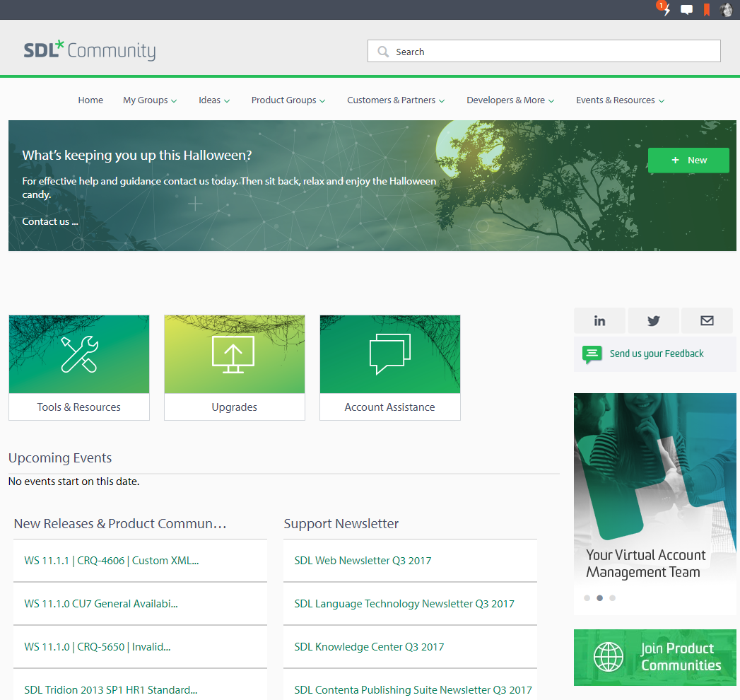The image size is (740, 700).
Task: Open SDL Language Technology Newsletter Q3 2017
Action: (x=404, y=603)
